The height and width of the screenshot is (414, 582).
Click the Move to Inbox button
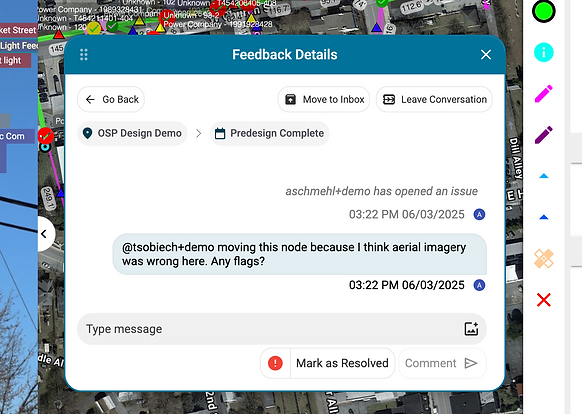click(x=324, y=100)
